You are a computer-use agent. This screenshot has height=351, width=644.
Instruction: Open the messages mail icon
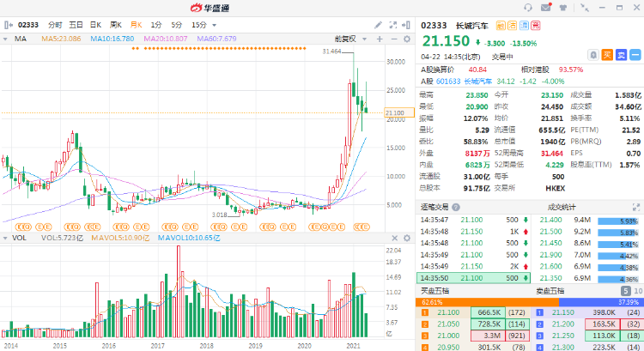[546, 8]
